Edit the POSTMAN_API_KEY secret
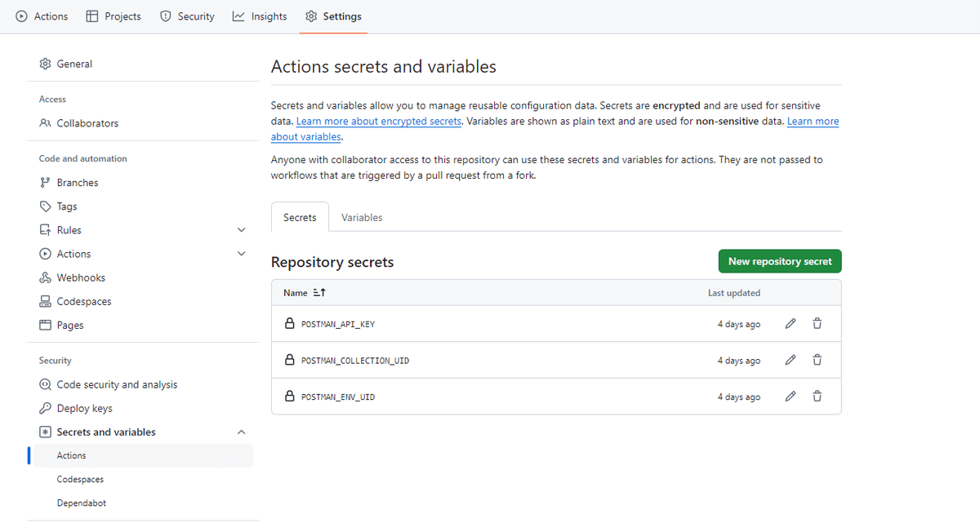The height and width of the screenshot is (523, 980). (790, 323)
